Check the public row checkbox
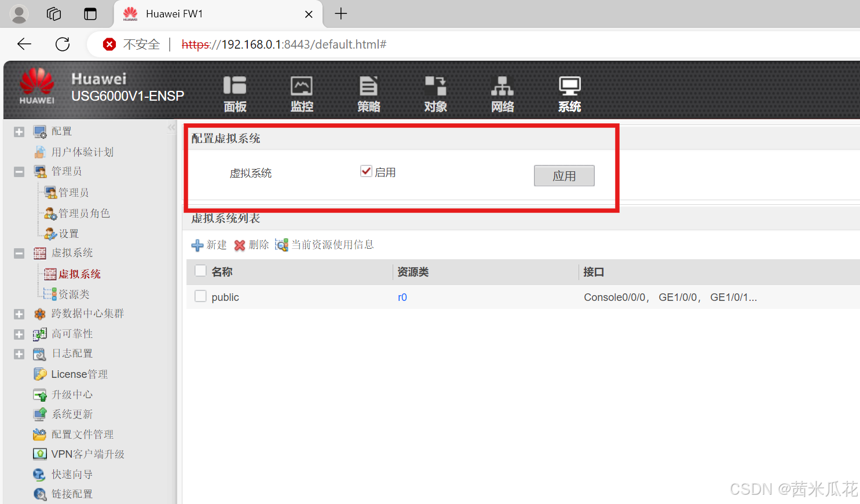Viewport: 860px width, 504px height. click(200, 296)
